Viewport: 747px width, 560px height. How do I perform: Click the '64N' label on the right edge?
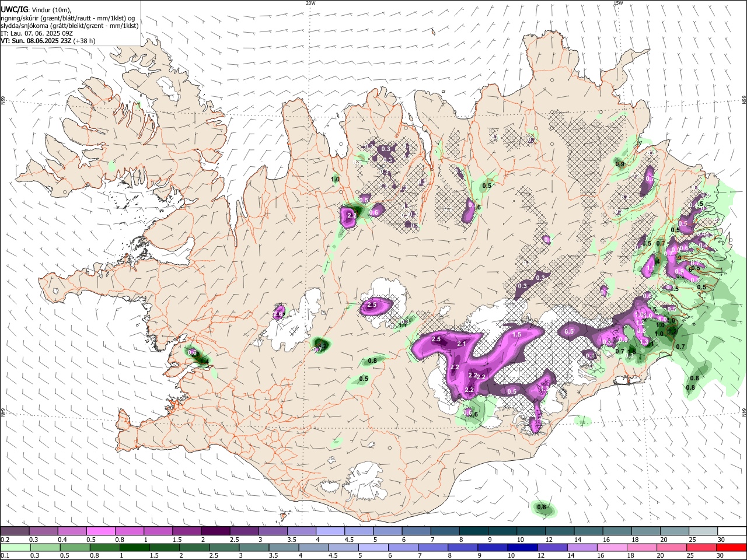point(744,412)
